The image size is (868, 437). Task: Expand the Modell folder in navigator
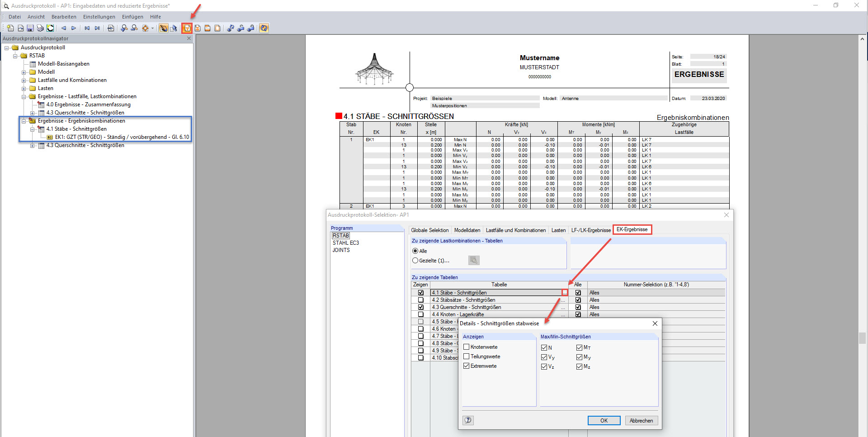24,72
